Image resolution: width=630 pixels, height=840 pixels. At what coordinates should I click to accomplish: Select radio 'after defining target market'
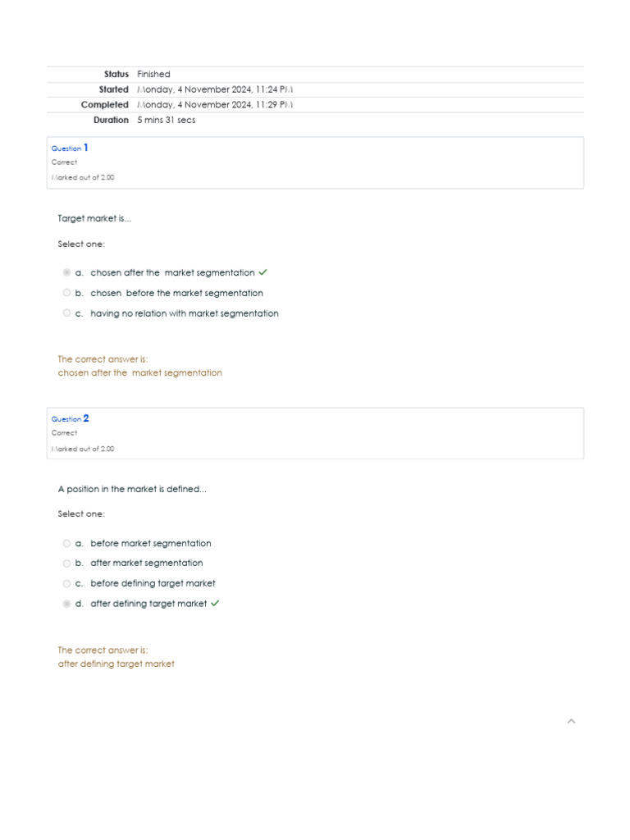[x=66, y=604]
